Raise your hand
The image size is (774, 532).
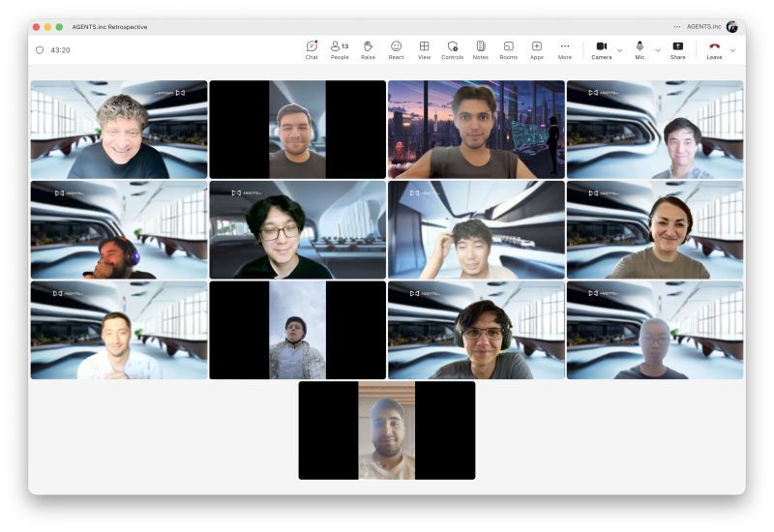tap(368, 50)
